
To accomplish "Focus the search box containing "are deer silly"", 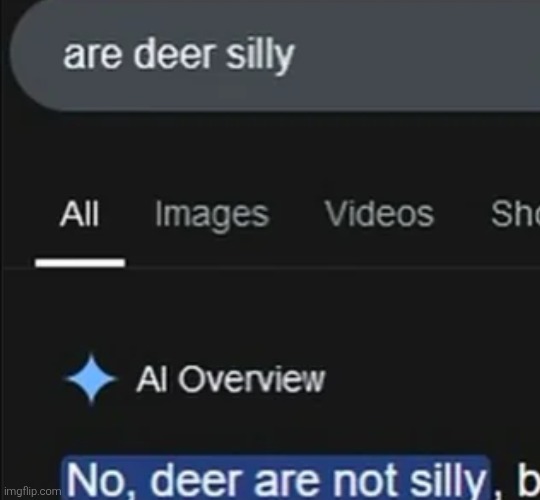I will pyautogui.click(x=275, y=55).
